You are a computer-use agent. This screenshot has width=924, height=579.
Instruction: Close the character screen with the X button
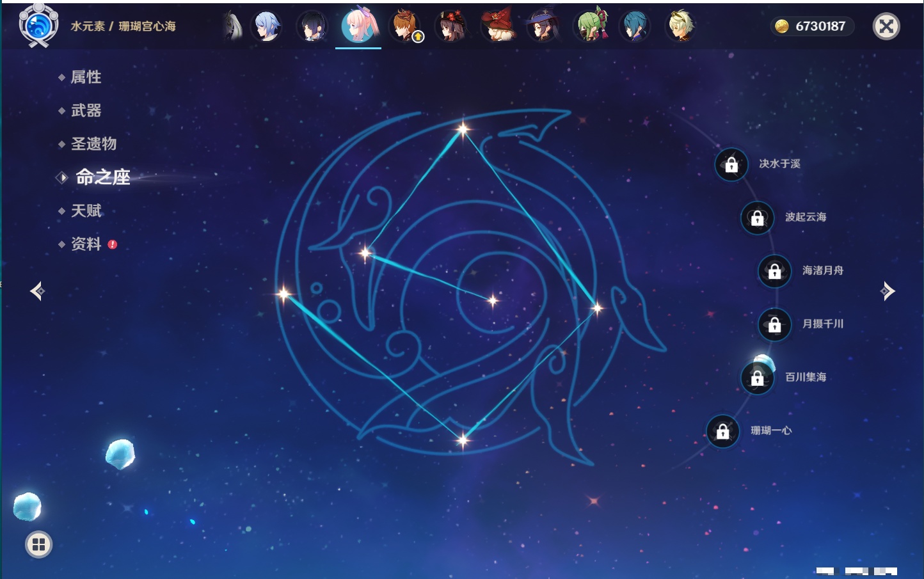point(886,26)
